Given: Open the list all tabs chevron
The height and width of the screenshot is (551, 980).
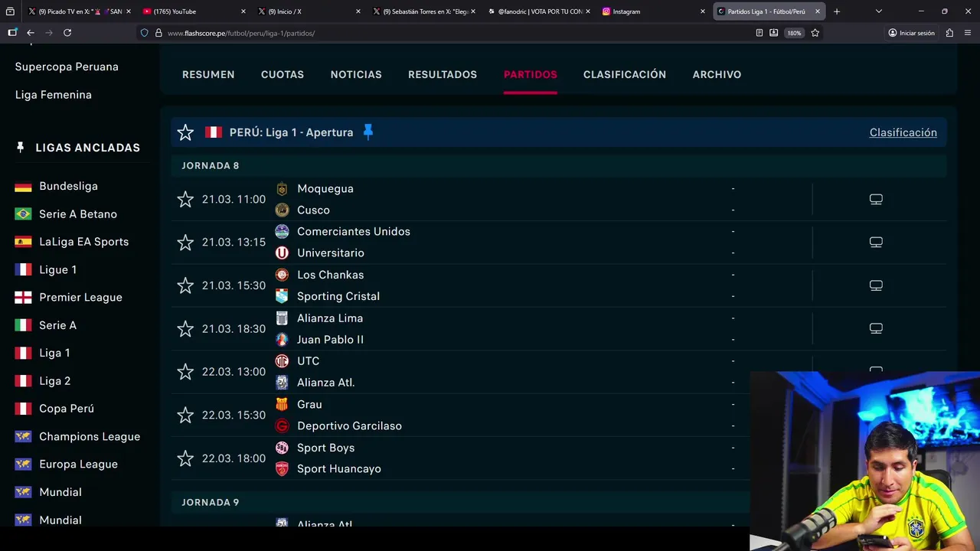Looking at the screenshot, I should point(878,11).
